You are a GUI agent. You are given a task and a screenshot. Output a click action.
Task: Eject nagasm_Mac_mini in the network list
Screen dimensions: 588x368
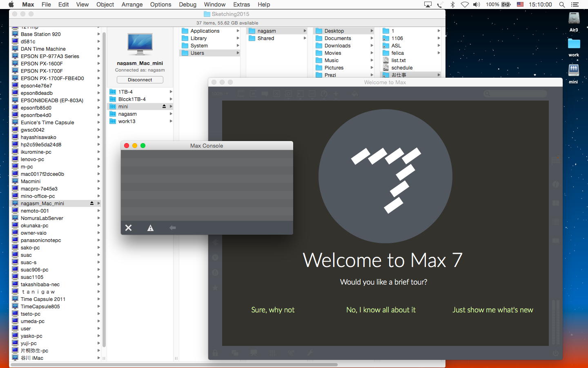pyautogui.click(x=92, y=203)
